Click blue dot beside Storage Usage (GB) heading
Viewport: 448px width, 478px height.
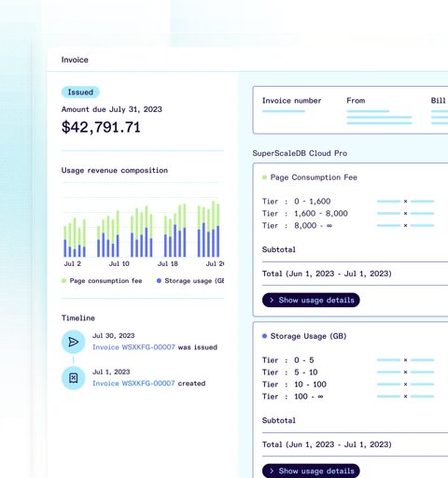click(264, 336)
